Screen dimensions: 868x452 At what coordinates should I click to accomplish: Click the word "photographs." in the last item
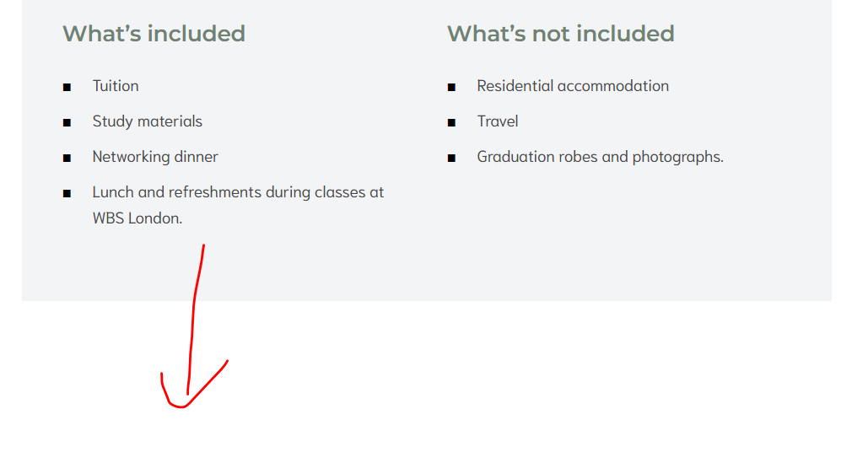[677, 157]
